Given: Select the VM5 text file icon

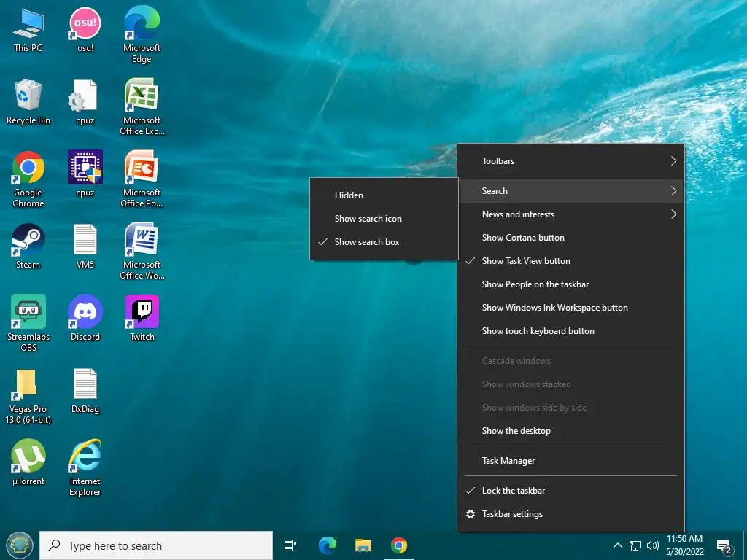Looking at the screenshot, I should coord(85,246).
